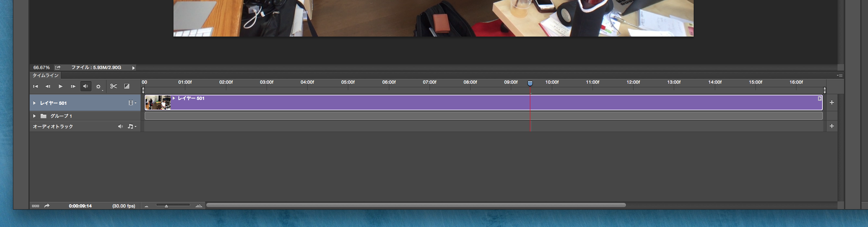The image size is (868, 227).
Task: Mute the オーディオトラック speaker
Action: [120, 127]
